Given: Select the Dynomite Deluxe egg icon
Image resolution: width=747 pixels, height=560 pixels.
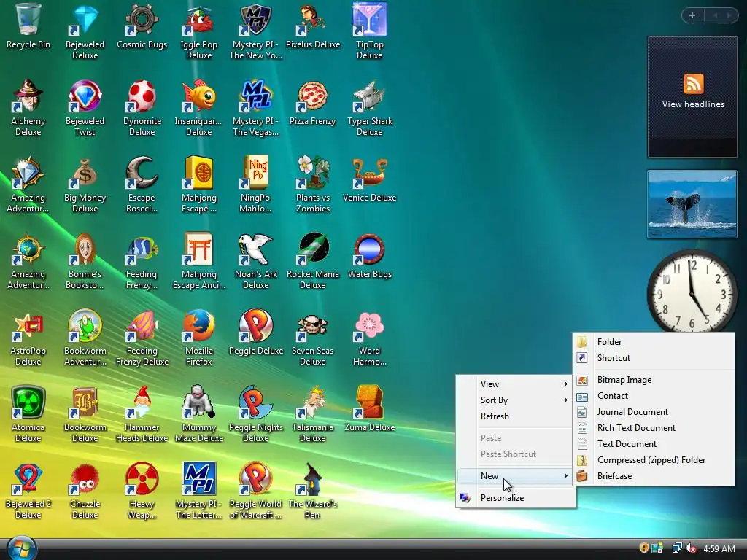Looking at the screenshot, I should point(142,96).
